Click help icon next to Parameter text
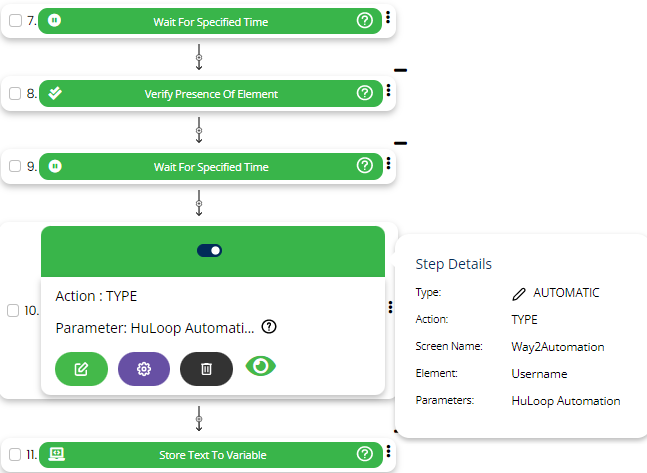 tap(269, 327)
